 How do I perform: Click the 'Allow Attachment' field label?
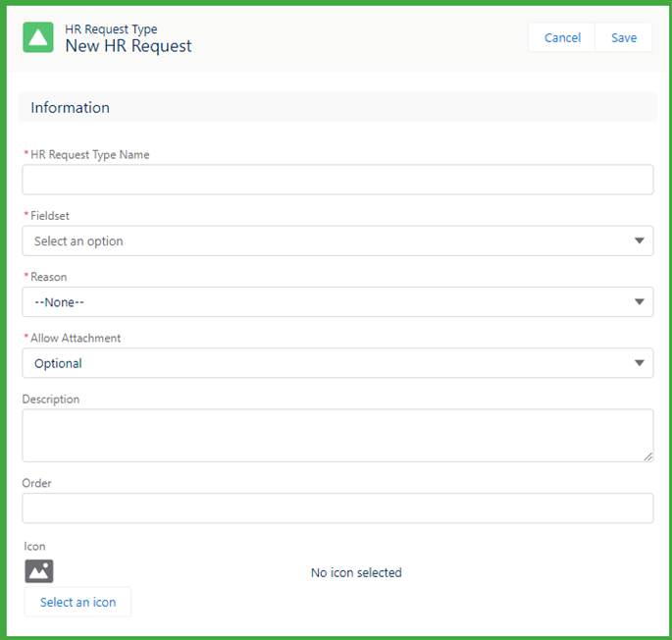click(76, 338)
